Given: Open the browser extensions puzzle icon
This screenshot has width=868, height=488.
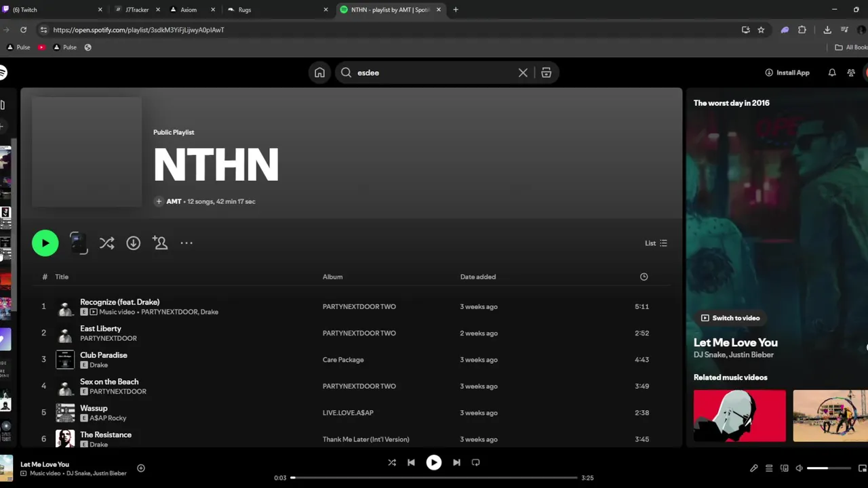Looking at the screenshot, I should [802, 30].
